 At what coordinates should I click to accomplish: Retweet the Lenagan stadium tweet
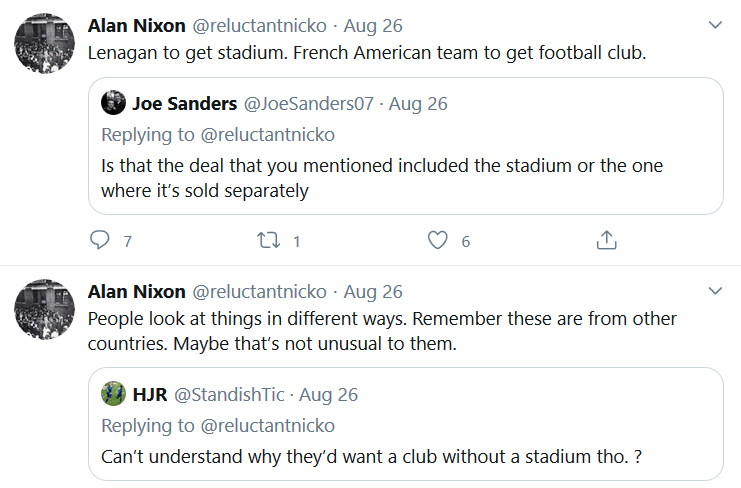[269, 241]
